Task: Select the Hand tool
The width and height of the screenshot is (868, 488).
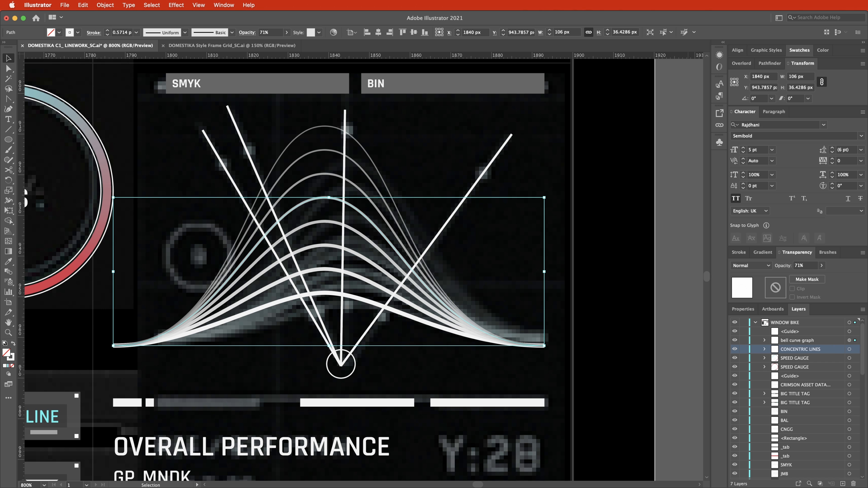Action: click(x=8, y=322)
